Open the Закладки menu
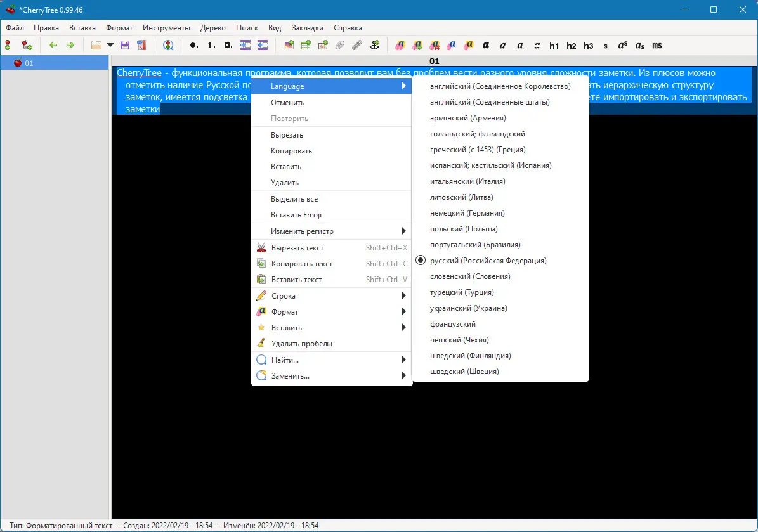758x532 pixels. tap(308, 27)
